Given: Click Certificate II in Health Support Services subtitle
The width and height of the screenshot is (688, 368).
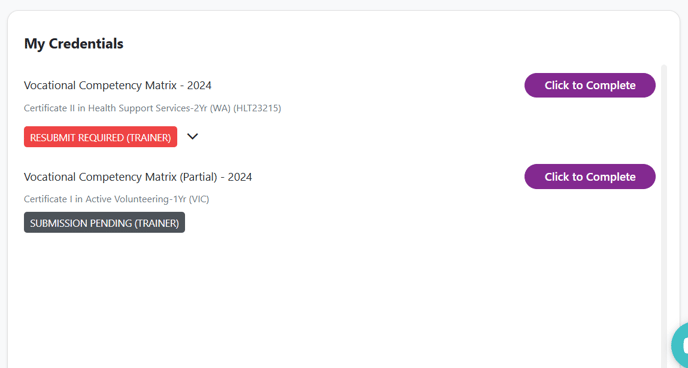Looking at the screenshot, I should tap(152, 108).
